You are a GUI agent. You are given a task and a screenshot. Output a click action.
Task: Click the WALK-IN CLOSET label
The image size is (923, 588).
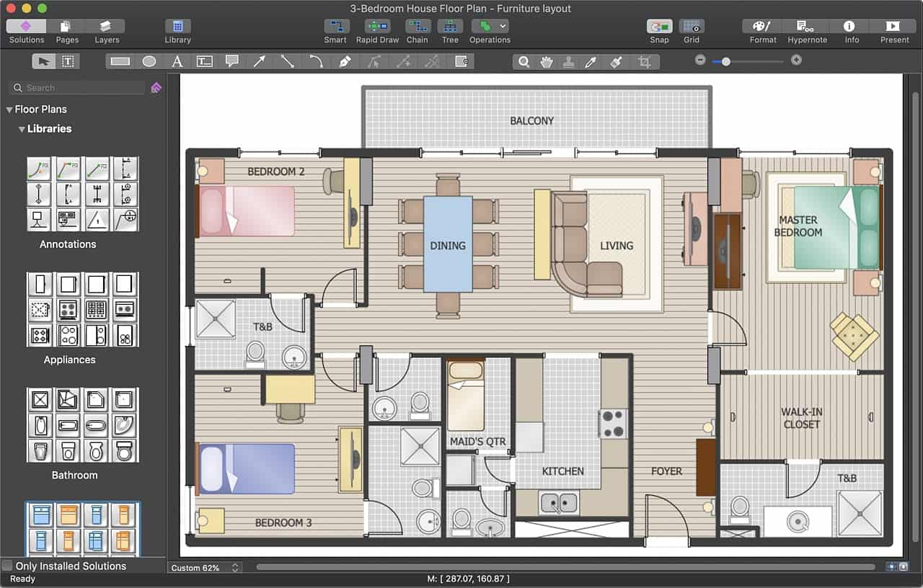point(802,418)
